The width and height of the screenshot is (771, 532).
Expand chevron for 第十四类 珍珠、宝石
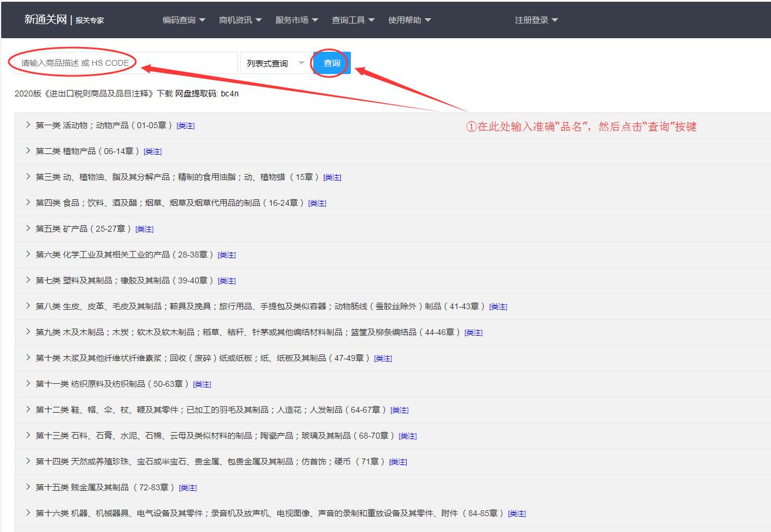coord(28,461)
